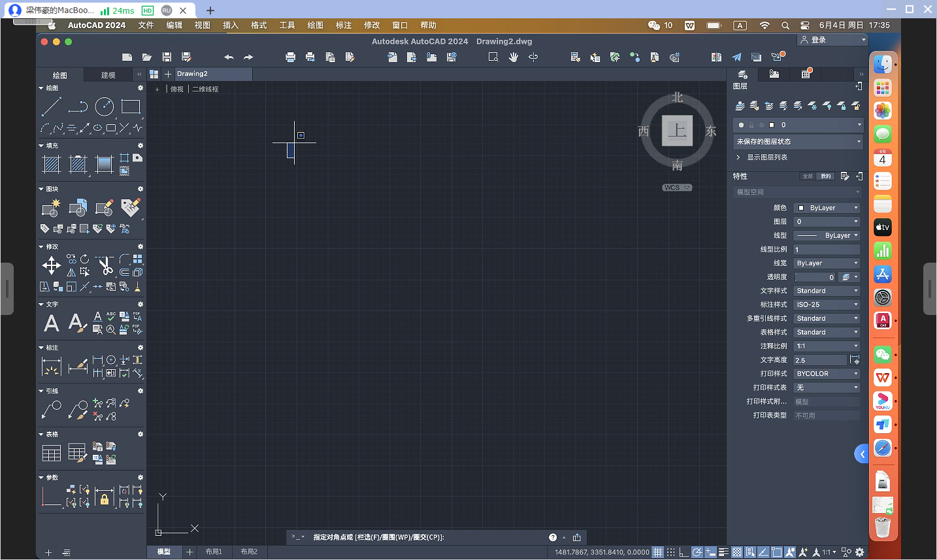937x560 pixels.
Task: Choose the Insert Block tool
Action: click(78, 208)
